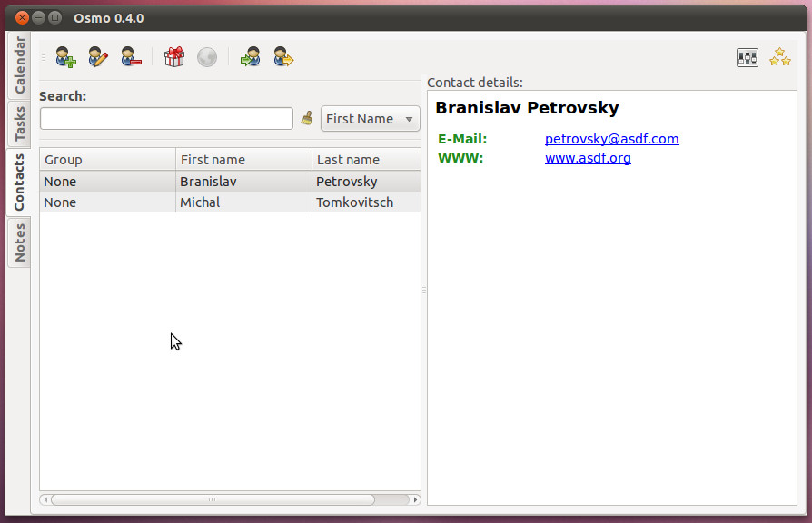Select the Michal cell in the contact list
This screenshot has width=812, height=523.
244,202
